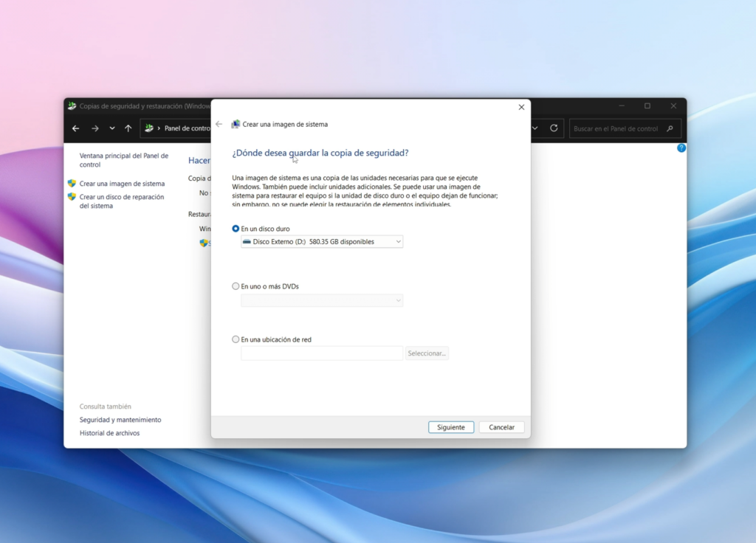Select 'En uno o más DVDs' option
This screenshot has height=543, width=756.
(x=236, y=286)
